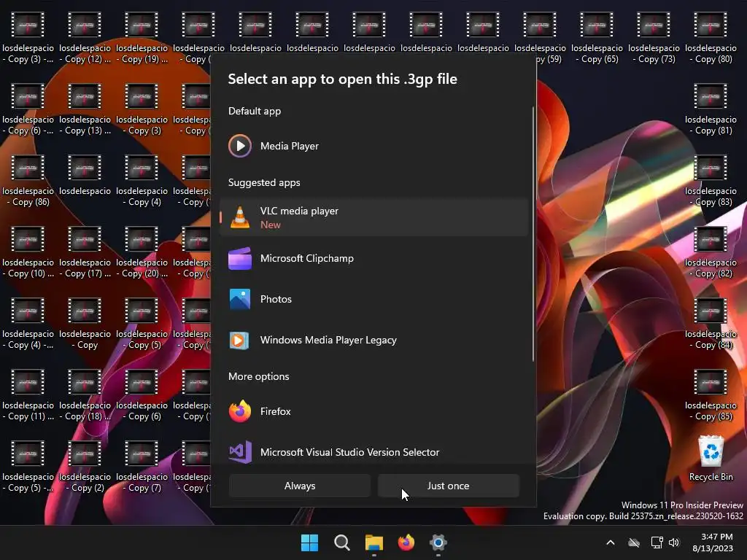Pick Microsoft Visual Studio Version Selector
This screenshot has height=560, width=747.
click(x=374, y=451)
